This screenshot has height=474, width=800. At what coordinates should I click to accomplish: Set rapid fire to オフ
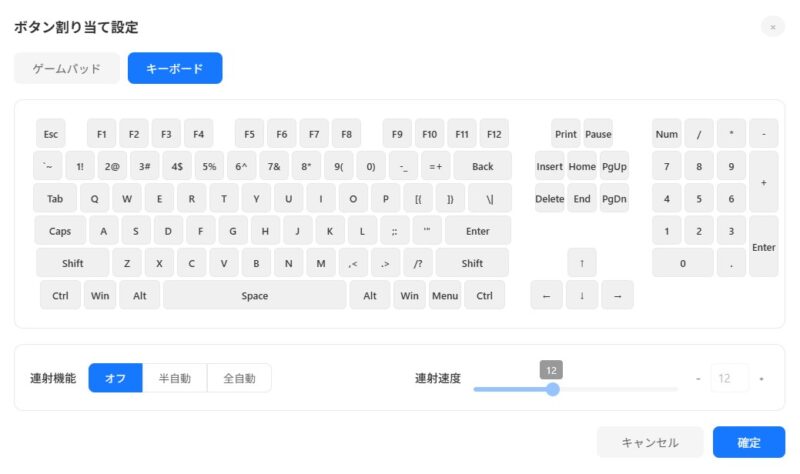pos(115,378)
